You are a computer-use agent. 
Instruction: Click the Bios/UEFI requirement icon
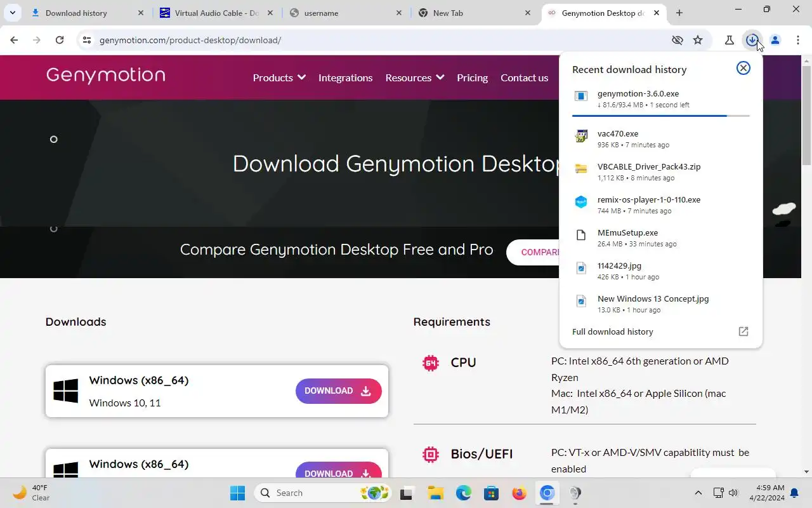[431, 455]
